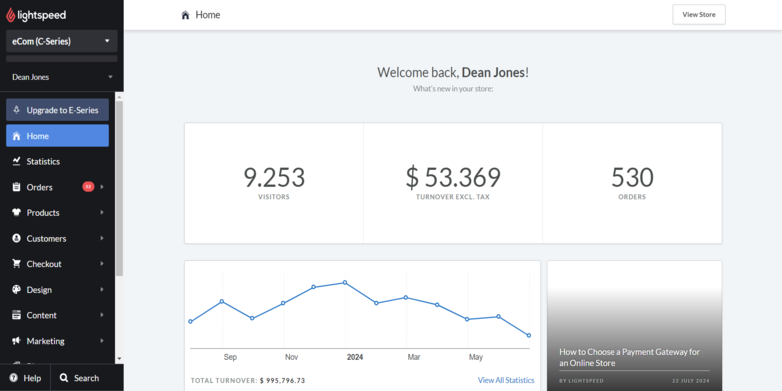Click the Design palette icon

[x=16, y=290]
